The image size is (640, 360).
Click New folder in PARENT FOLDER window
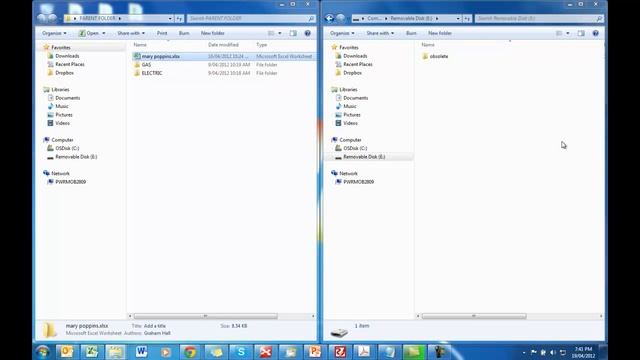(213, 33)
